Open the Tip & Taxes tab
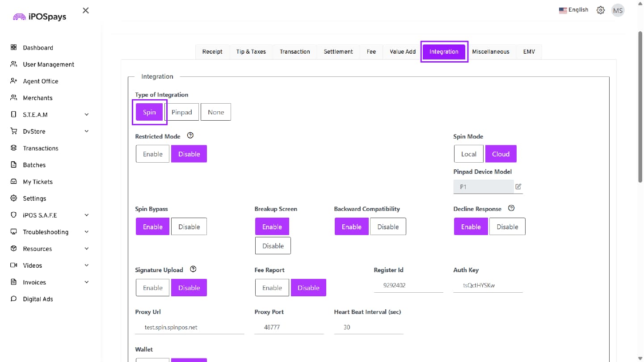 click(x=251, y=52)
